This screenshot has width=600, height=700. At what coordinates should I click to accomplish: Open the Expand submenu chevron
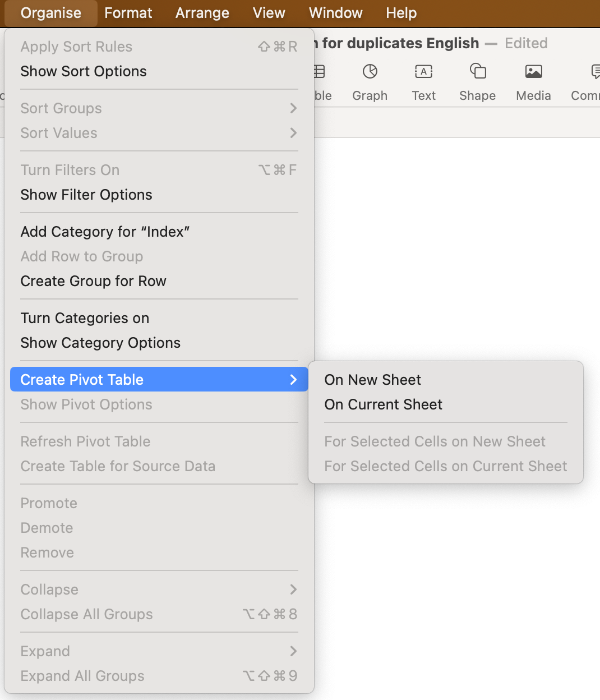[x=292, y=651]
